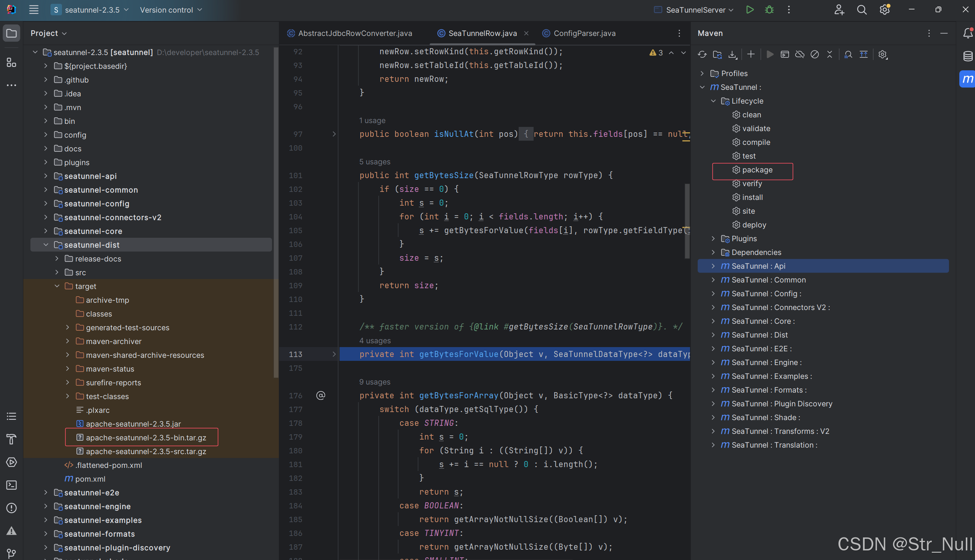Go to next highlighted error arrow
The height and width of the screenshot is (560, 975).
click(684, 53)
